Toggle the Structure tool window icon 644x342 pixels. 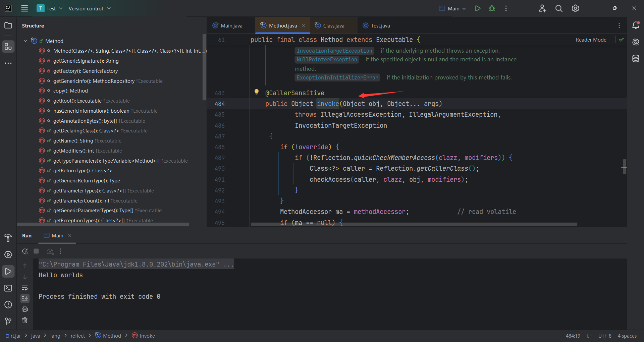[8, 47]
